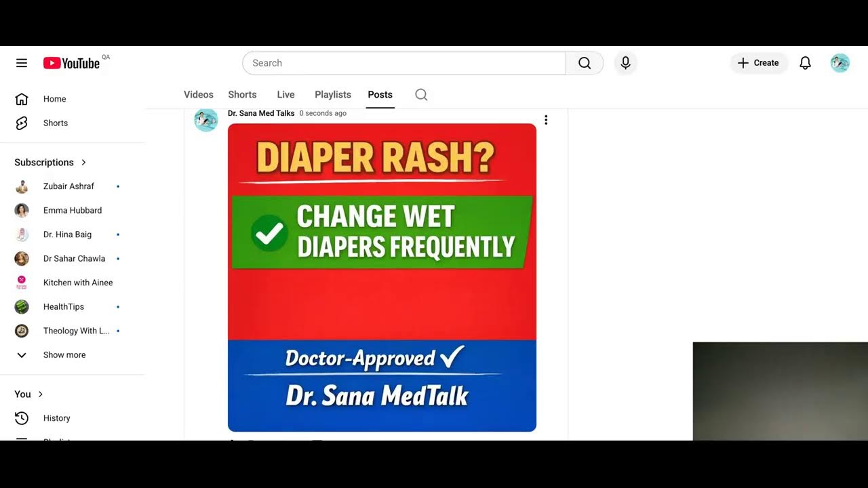Image resolution: width=868 pixels, height=488 pixels.
Task: Click the search magnifier button
Action: point(585,63)
